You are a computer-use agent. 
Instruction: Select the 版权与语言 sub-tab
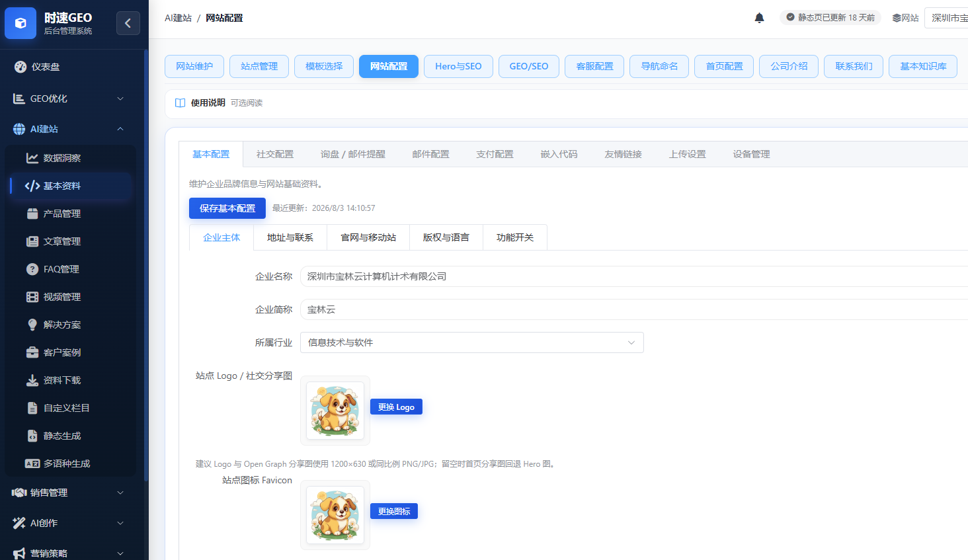(x=446, y=237)
